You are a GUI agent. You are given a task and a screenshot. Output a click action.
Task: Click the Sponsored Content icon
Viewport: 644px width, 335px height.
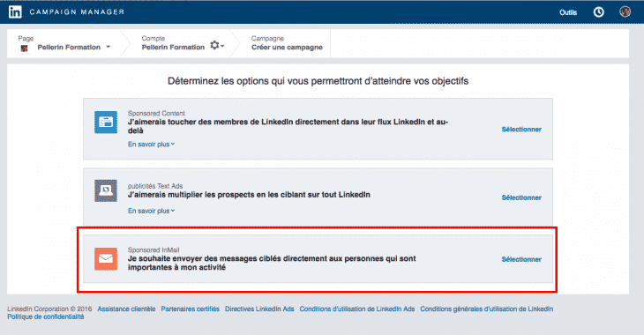coord(106,122)
